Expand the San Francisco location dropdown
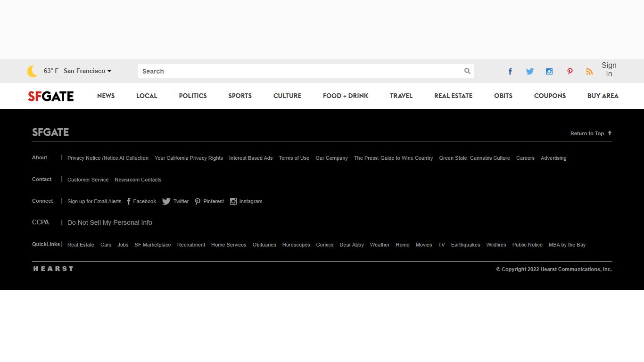644x362 pixels. [x=88, y=71]
